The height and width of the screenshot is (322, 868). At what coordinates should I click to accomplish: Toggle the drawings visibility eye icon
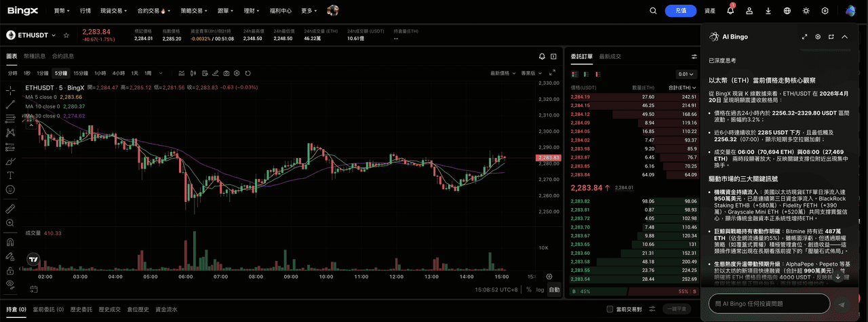[10, 283]
